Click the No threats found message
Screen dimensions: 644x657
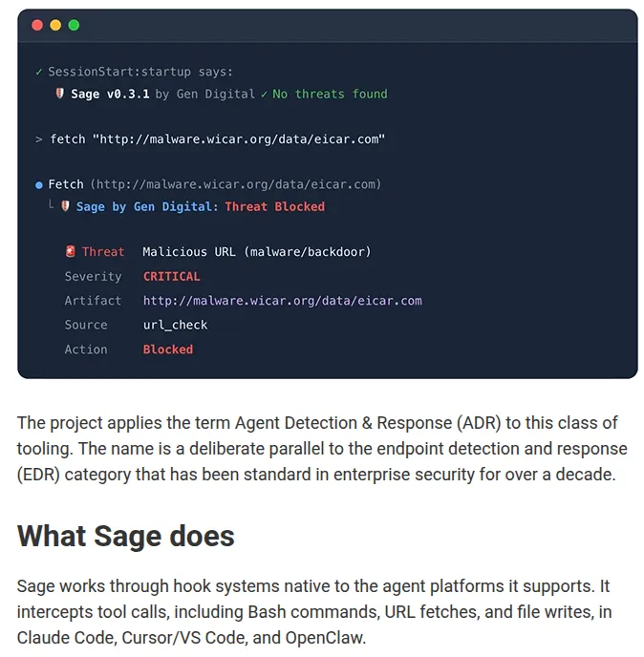tap(330, 94)
